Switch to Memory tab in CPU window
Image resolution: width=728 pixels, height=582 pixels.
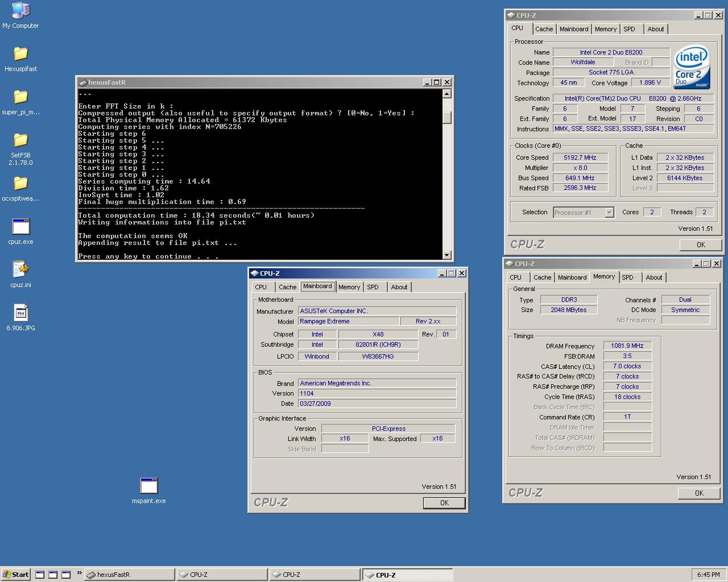(x=605, y=29)
